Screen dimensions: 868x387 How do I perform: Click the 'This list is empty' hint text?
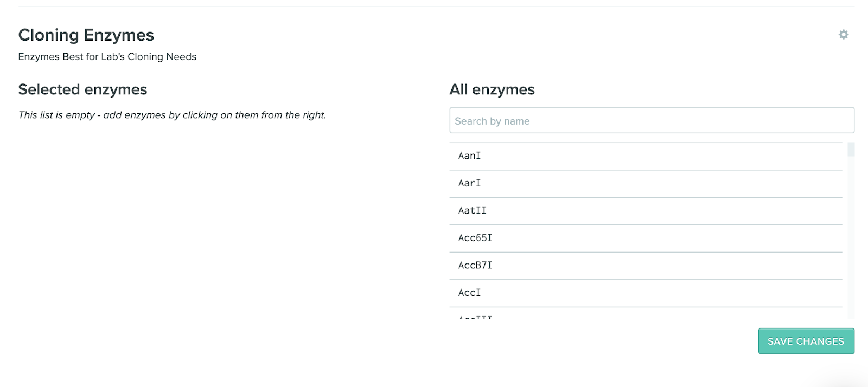click(x=172, y=115)
